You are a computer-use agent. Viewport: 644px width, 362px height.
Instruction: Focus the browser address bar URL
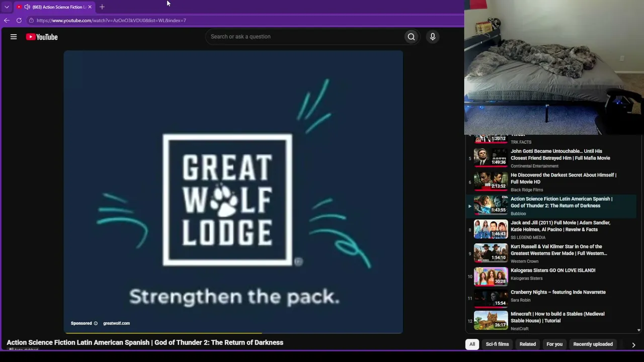tap(111, 21)
